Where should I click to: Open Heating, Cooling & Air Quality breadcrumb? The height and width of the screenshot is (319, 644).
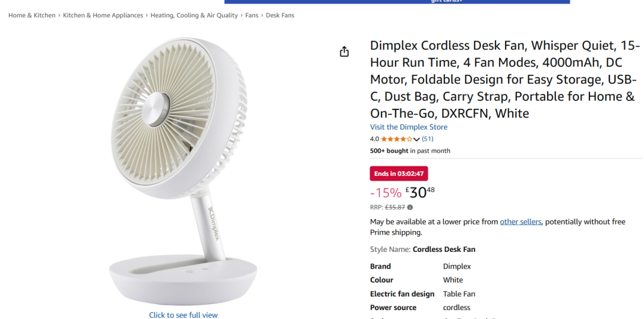pos(194,15)
